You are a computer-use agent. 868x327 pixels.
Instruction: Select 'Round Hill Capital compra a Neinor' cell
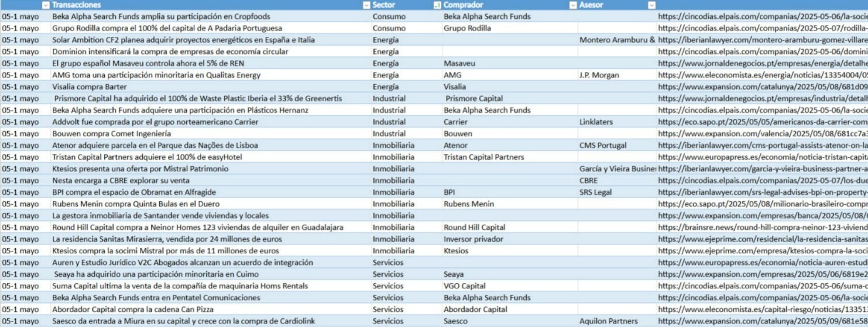[211, 227]
